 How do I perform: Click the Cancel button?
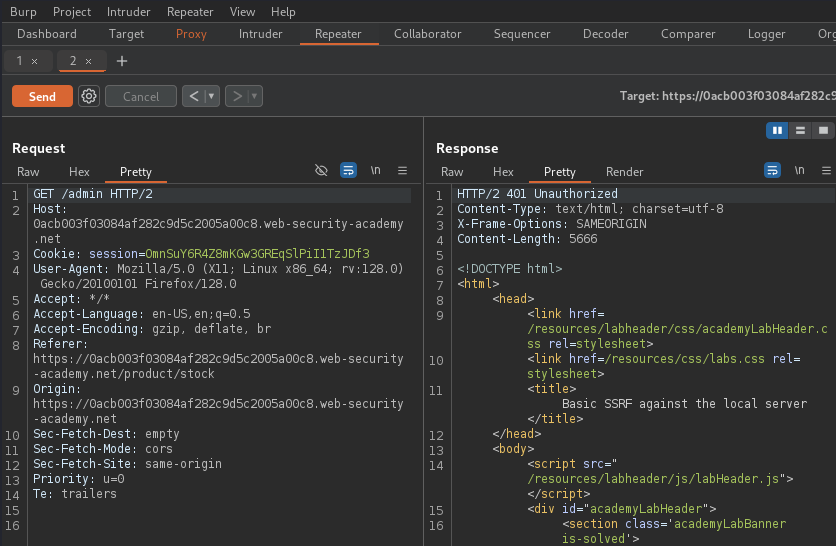pos(141,96)
